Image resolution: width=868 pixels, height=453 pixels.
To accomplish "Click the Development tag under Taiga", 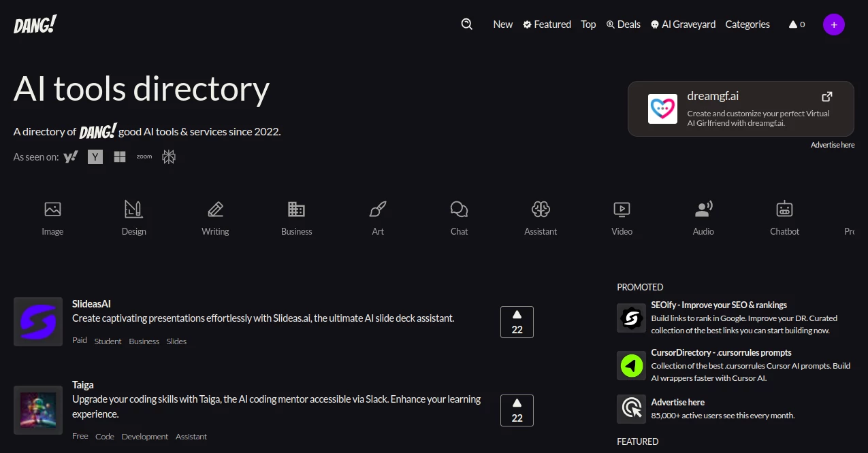I will [145, 437].
